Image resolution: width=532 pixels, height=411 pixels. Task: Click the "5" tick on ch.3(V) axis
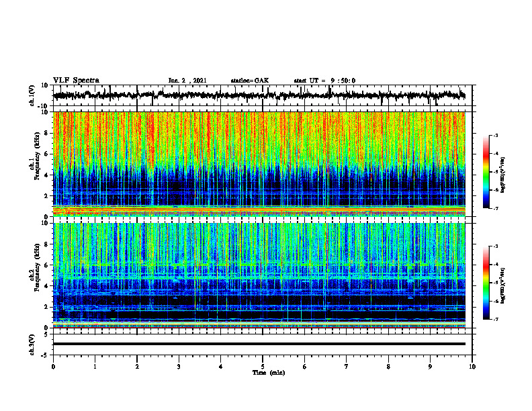pyautogui.click(x=46, y=334)
